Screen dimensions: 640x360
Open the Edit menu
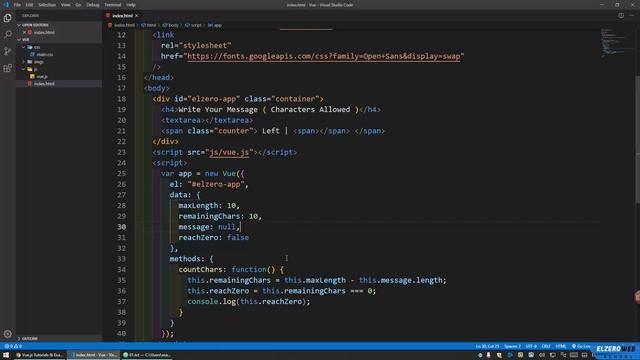tap(29, 5)
